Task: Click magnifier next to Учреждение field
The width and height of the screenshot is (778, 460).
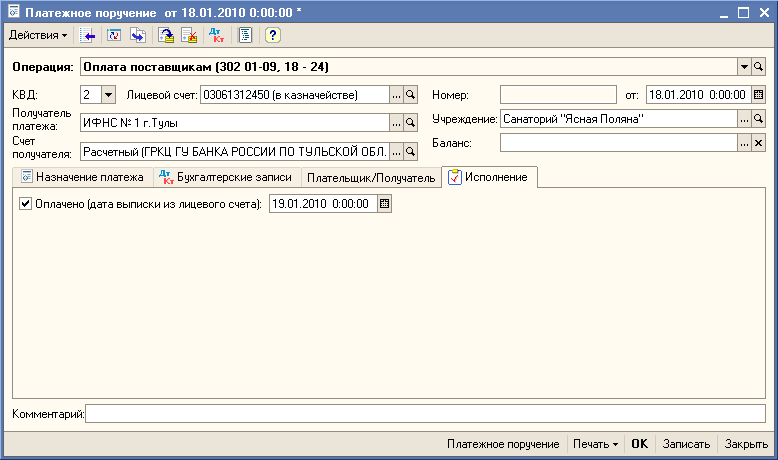Action: pos(758,119)
